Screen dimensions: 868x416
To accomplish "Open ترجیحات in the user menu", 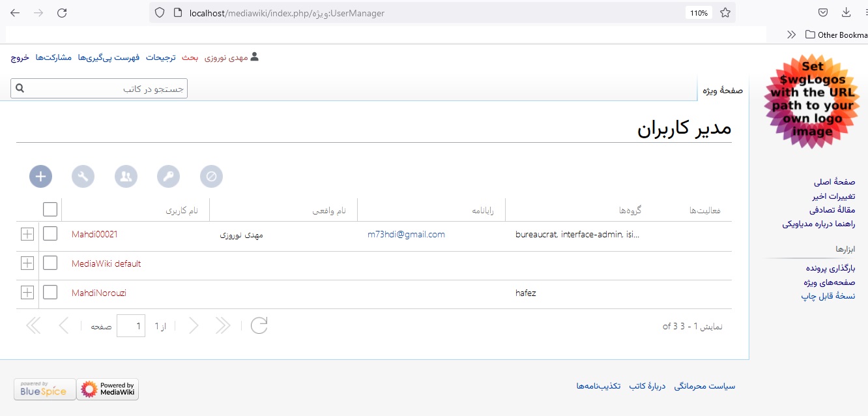I will [161, 57].
